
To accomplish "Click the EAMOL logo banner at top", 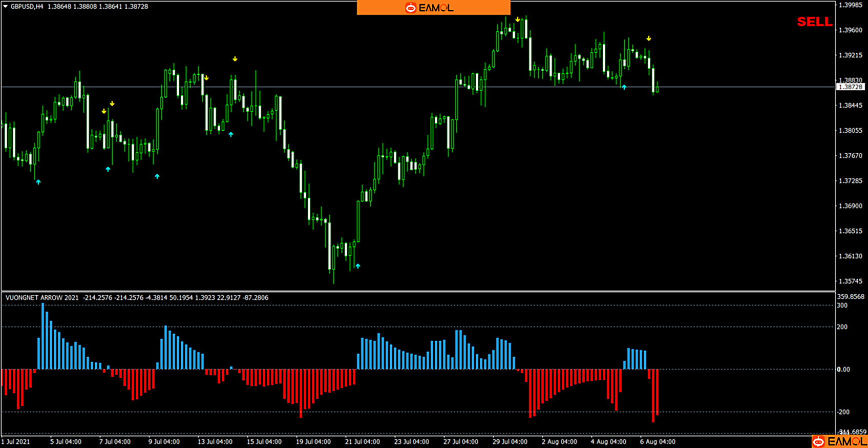I will [433, 8].
